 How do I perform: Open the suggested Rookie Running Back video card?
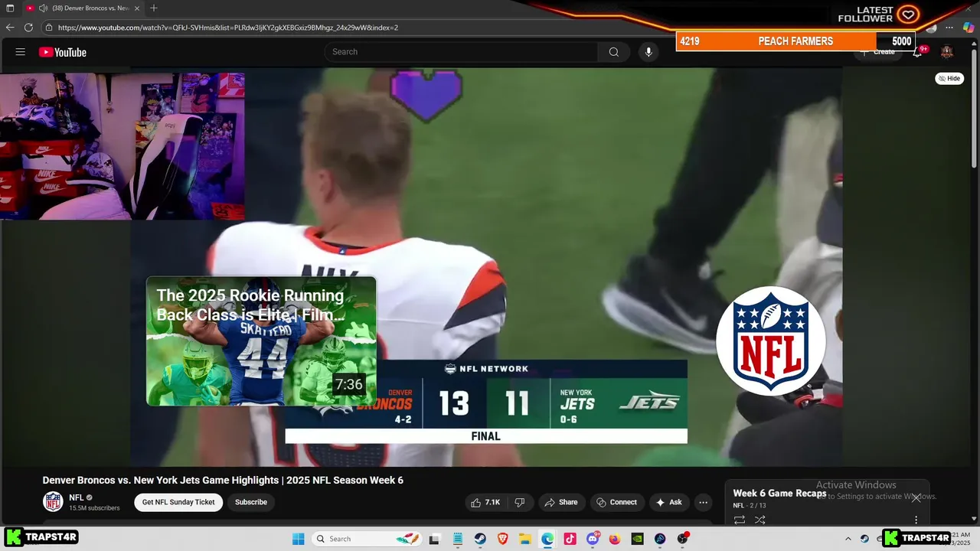[x=261, y=341]
